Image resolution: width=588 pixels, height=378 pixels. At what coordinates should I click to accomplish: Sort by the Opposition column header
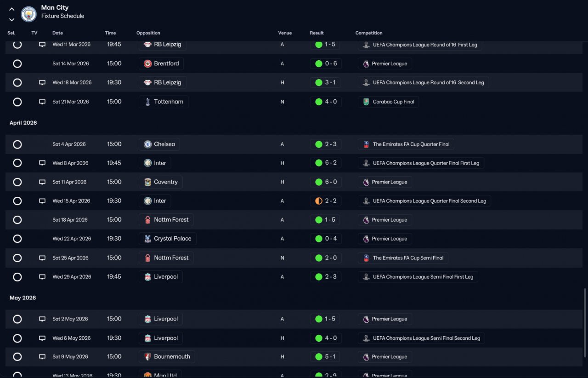[x=148, y=33]
